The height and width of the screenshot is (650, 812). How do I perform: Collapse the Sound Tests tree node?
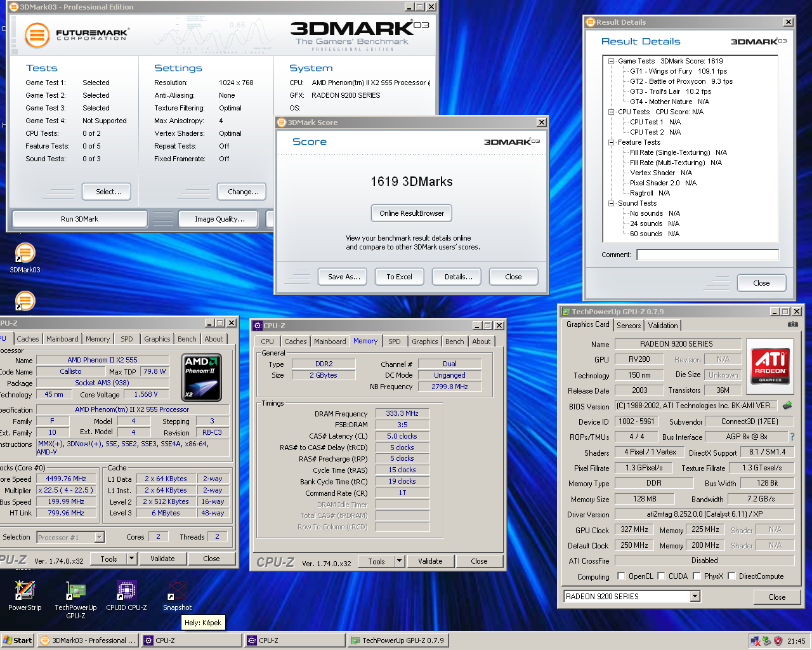pyautogui.click(x=612, y=203)
